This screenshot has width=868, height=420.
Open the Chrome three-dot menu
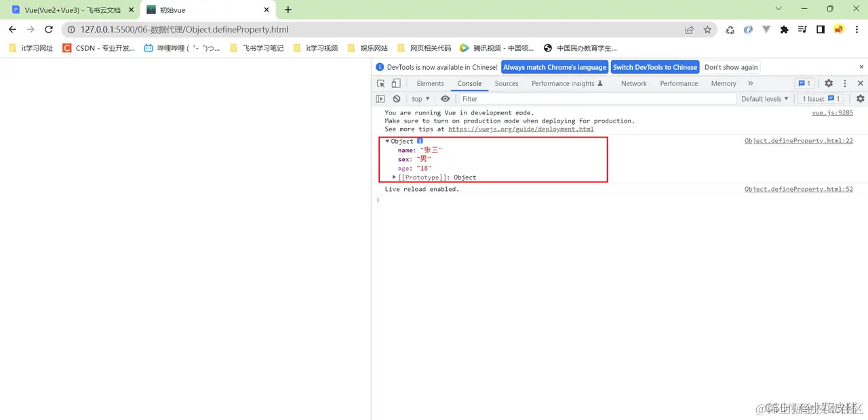pyautogui.click(x=857, y=30)
